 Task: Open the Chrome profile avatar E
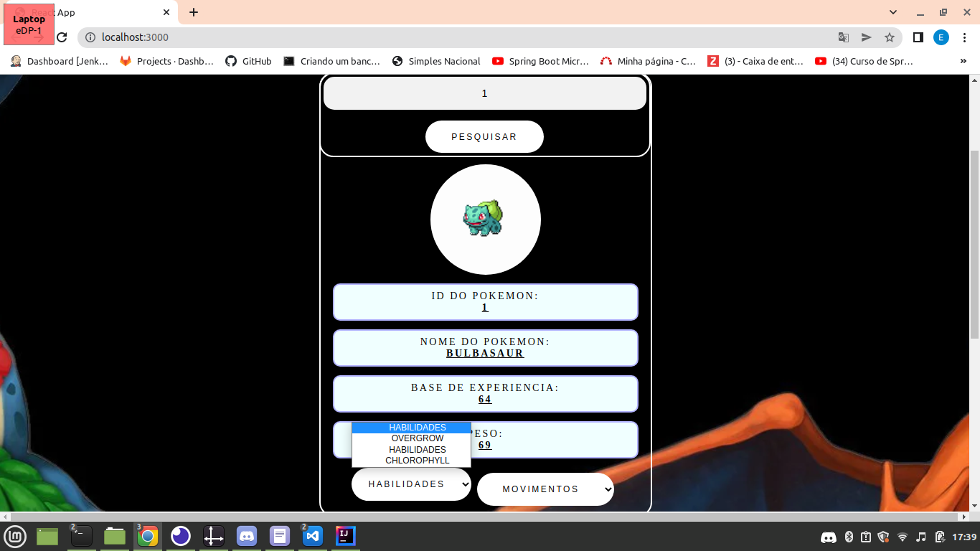(x=941, y=37)
